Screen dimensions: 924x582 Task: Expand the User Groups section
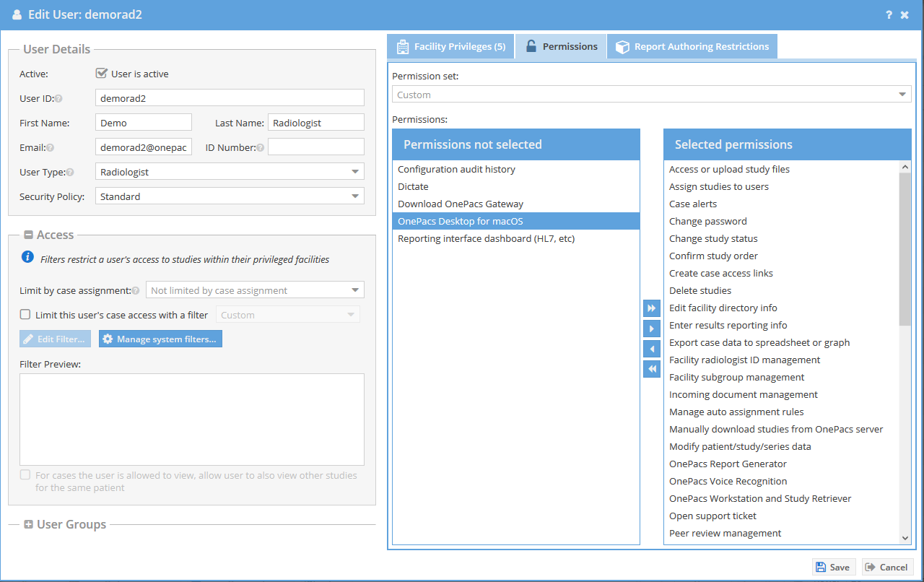click(x=28, y=525)
